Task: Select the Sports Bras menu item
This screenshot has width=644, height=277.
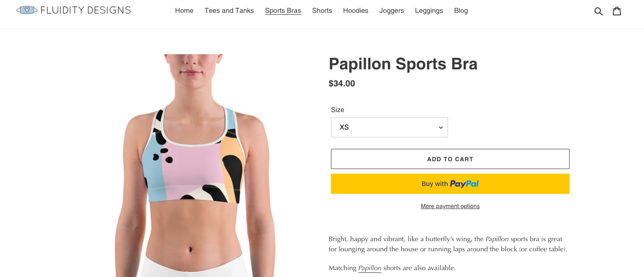Action: click(283, 11)
